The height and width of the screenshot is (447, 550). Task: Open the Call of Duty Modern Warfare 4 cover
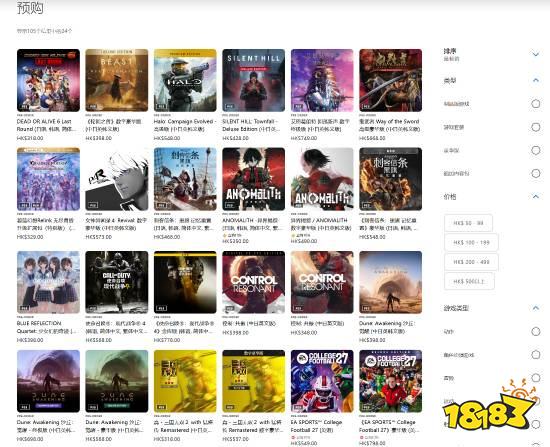pyautogui.click(x=116, y=282)
